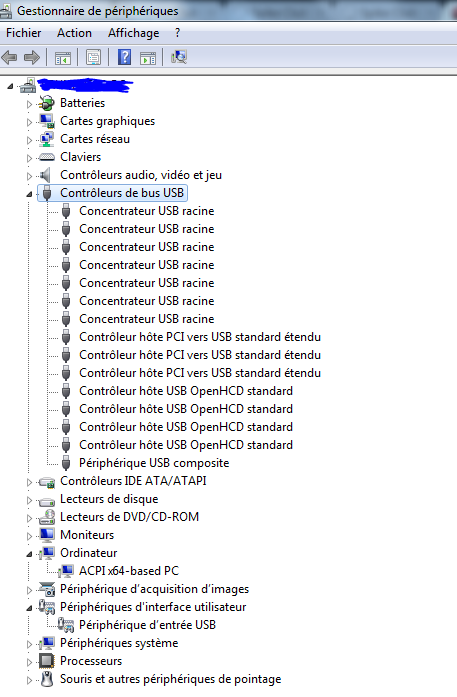The height and width of the screenshot is (697, 457).
Task: Collapse the Ordinateur node
Action: point(29,554)
